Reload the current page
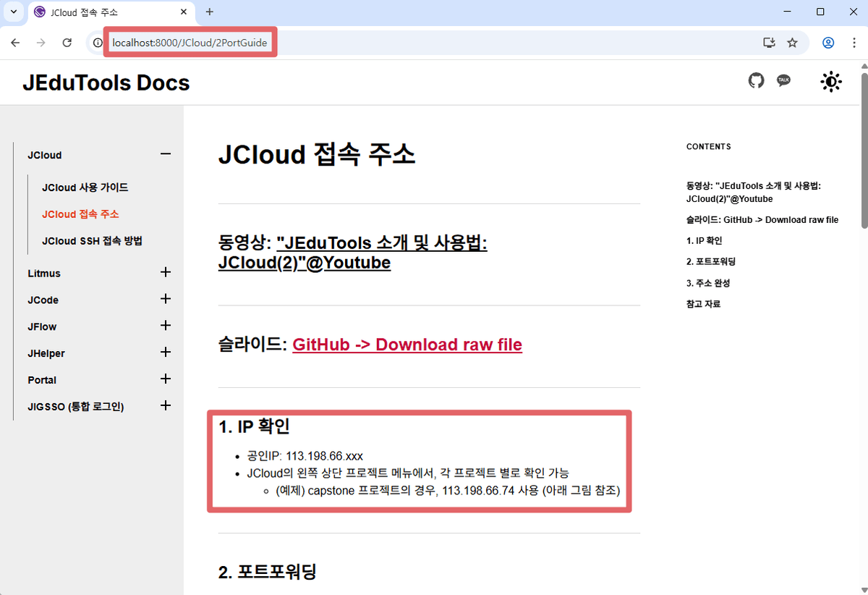Image resolution: width=868 pixels, height=595 pixels. [67, 43]
